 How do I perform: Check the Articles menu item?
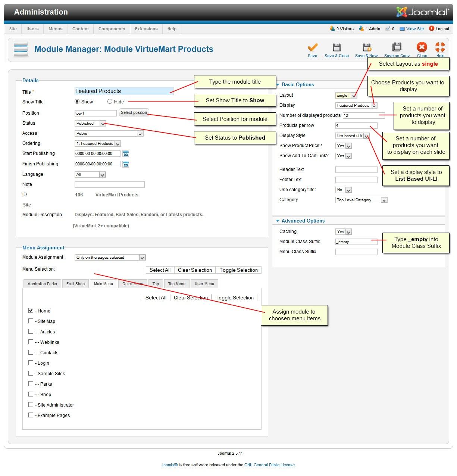(31, 331)
